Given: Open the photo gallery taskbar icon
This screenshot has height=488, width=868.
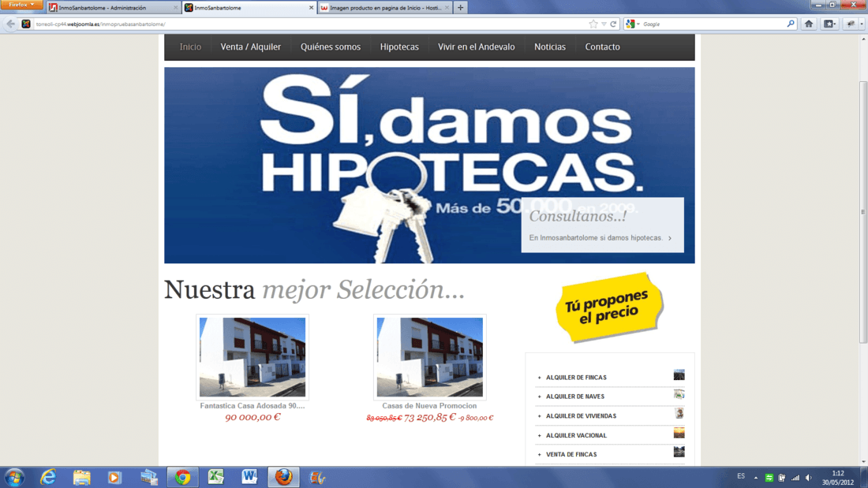Looking at the screenshot, I should point(148,477).
